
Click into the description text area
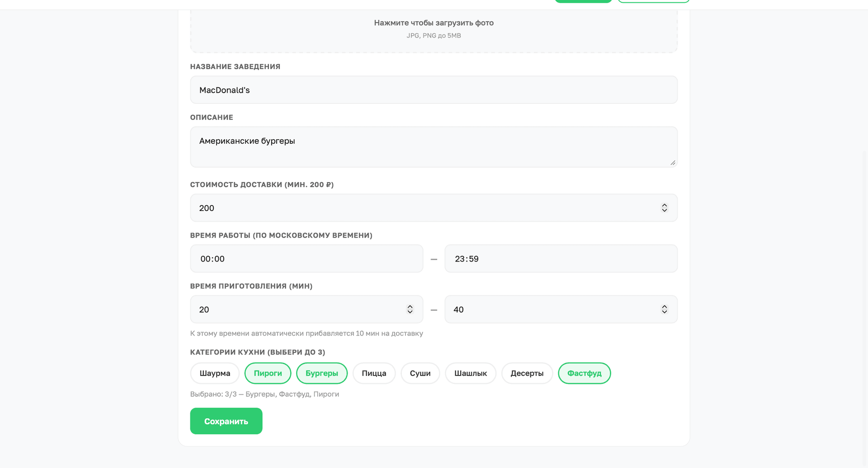pos(434,147)
